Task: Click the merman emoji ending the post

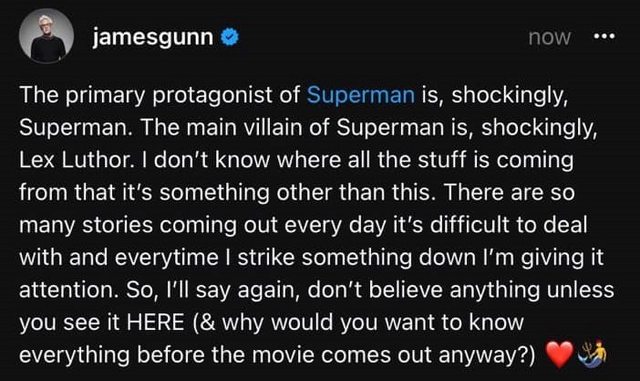Action: coord(592,352)
